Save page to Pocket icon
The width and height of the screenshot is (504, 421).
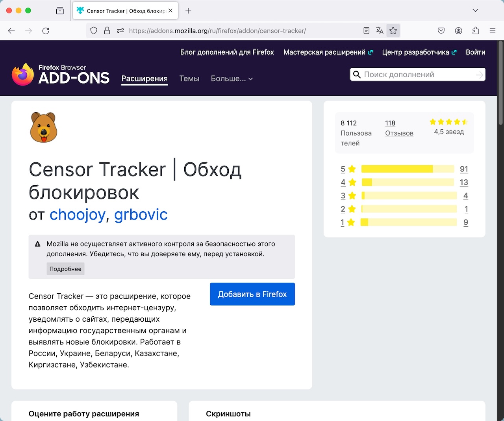(x=441, y=30)
